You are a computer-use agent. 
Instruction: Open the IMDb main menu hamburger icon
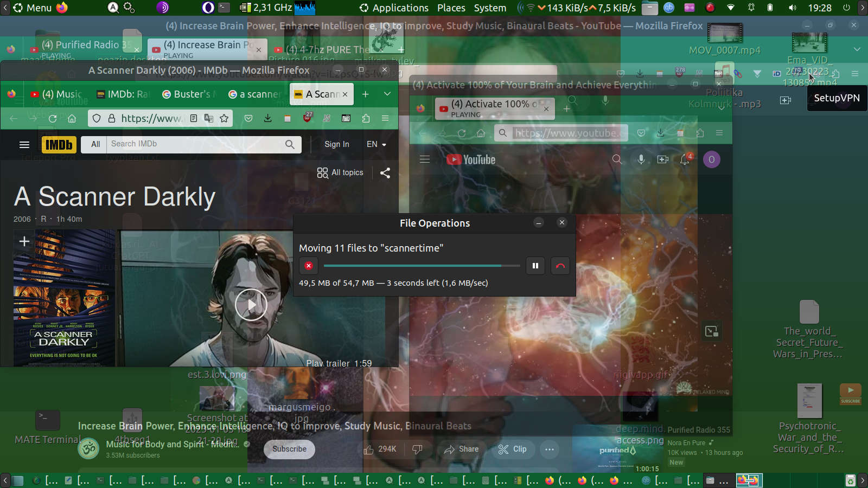(24, 144)
